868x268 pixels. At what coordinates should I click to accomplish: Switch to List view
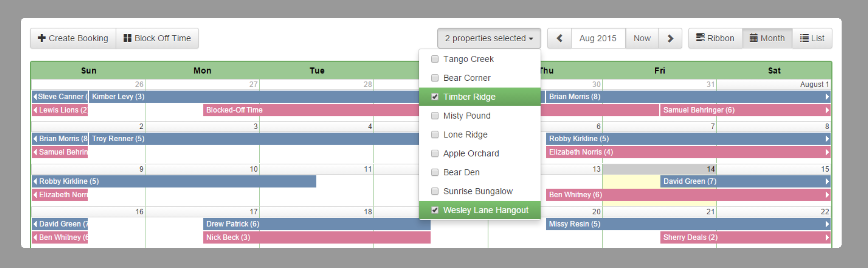pyautogui.click(x=812, y=38)
